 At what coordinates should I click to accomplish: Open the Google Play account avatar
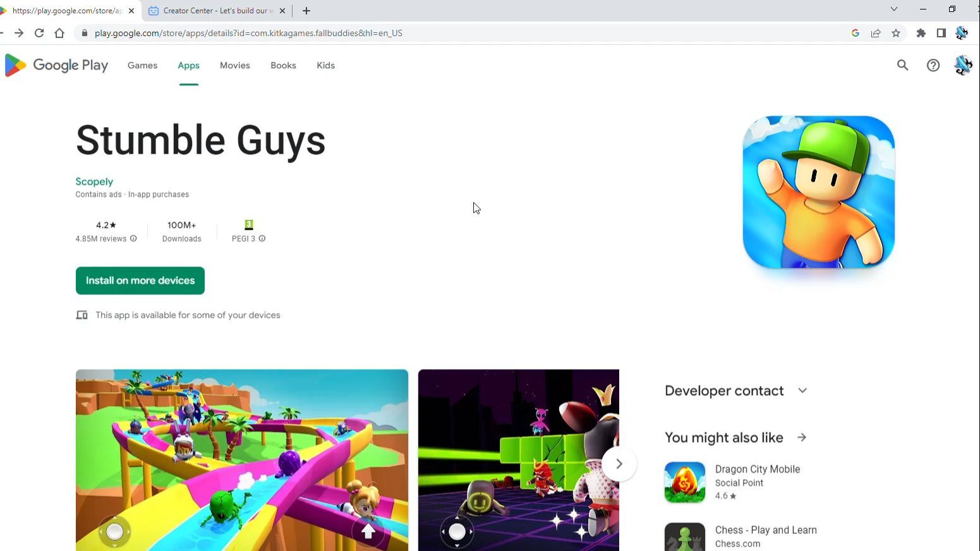pos(963,65)
